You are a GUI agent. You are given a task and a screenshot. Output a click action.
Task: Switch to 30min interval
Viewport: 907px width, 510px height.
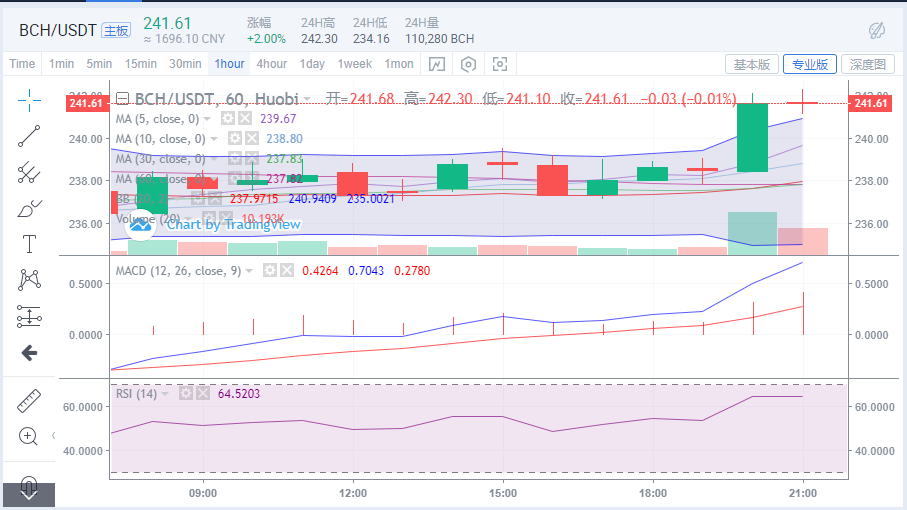(x=185, y=64)
